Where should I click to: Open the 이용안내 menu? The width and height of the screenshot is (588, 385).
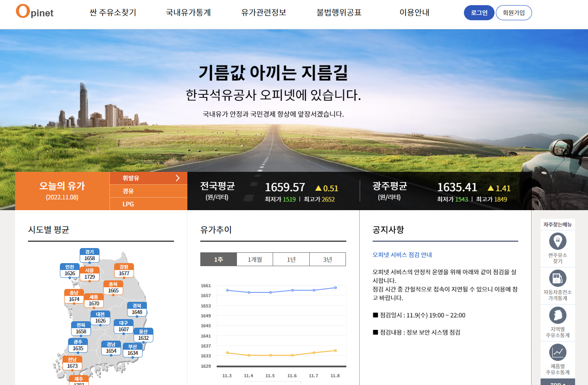(414, 12)
